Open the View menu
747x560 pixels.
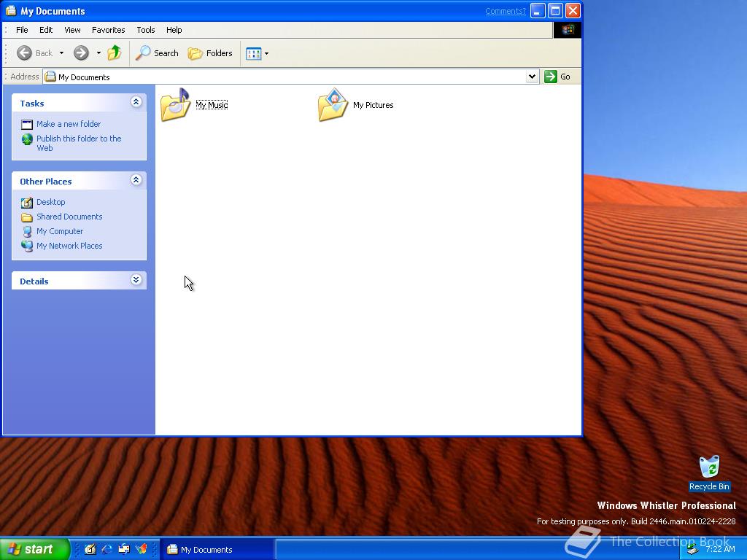point(72,29)
